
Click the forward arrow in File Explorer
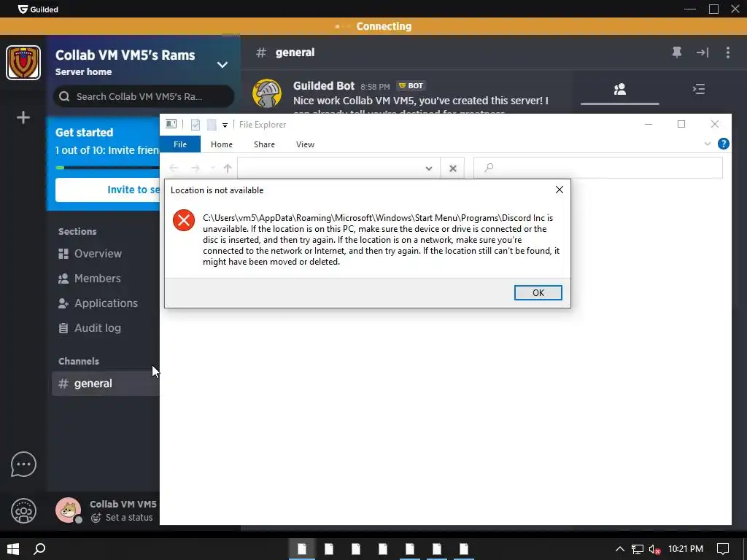[196, 168]
